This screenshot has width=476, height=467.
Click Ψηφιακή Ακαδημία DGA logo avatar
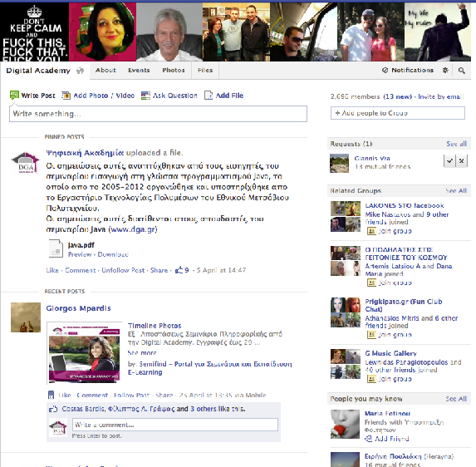(26, 163)
